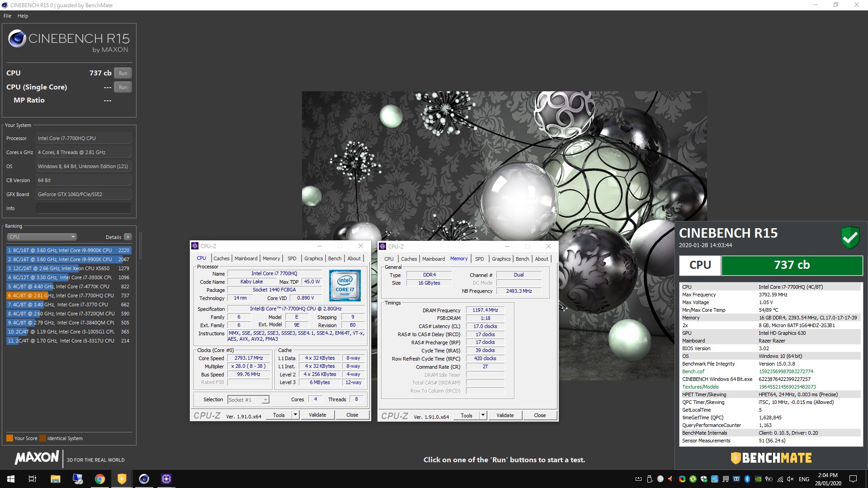The image size is (868, 488).
Task: Click the muted volume tray icon
Action: 790,479
